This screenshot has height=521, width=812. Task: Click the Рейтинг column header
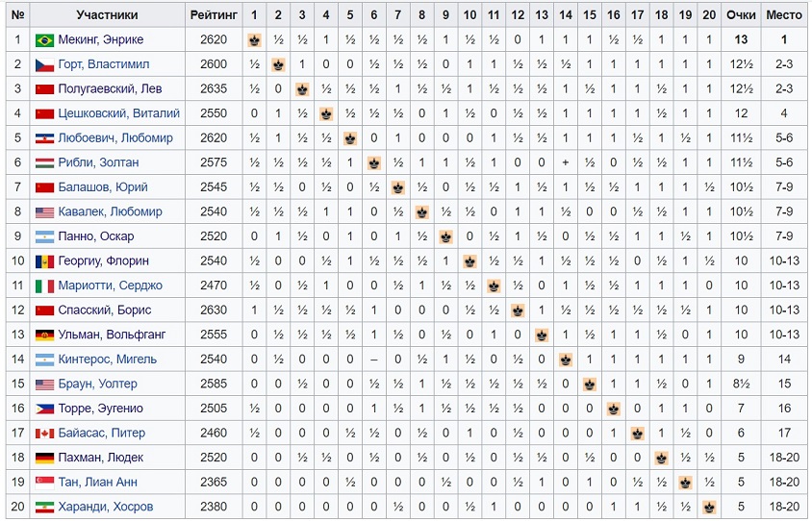pyautogui.click(x=214, y=15)
